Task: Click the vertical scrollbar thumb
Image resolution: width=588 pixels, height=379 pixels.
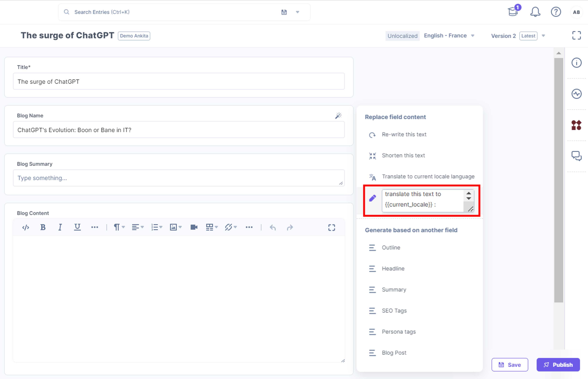Action: pyautogui.click(x=558, y=180)
